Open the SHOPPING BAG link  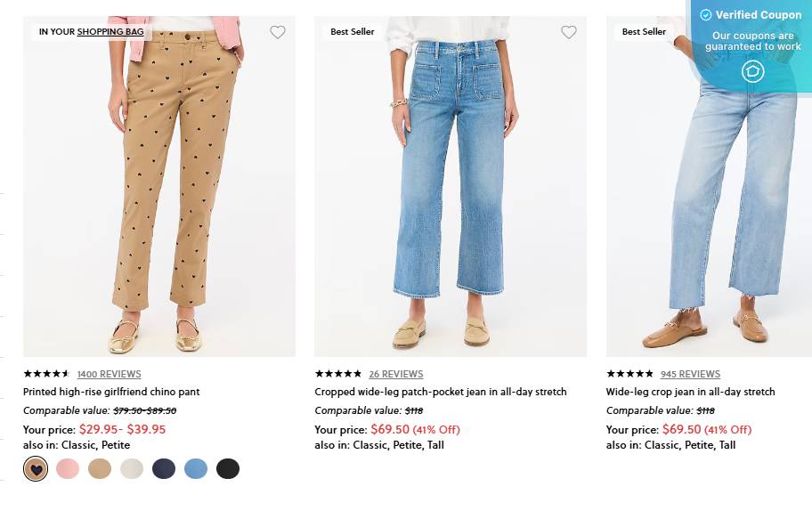pos(110,32)
